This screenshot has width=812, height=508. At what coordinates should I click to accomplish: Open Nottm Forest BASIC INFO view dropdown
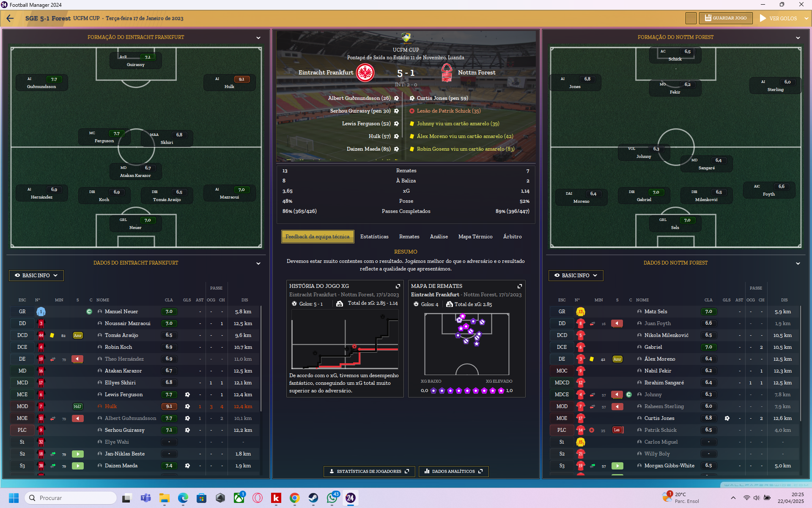pyautogui.click(x=576, y=276)
